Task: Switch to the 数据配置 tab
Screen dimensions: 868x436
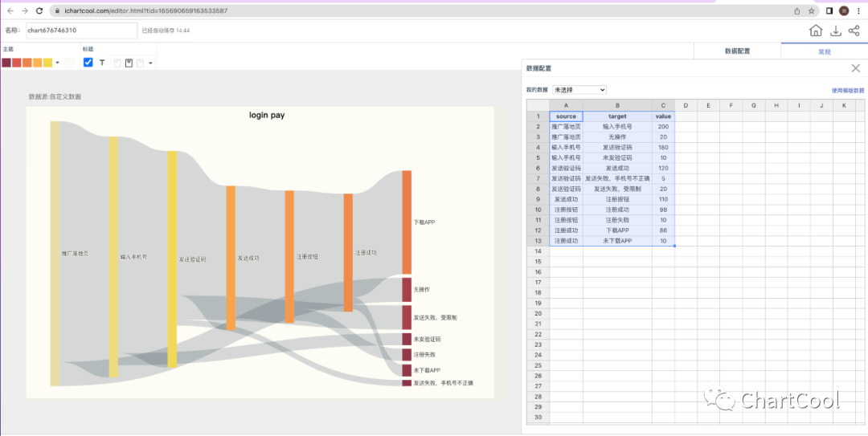Action: coord(737,51)
